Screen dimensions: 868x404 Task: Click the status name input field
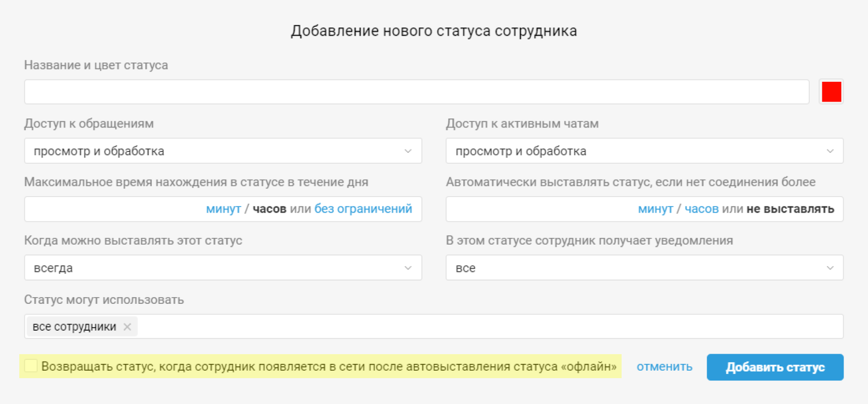coord(417,92)
